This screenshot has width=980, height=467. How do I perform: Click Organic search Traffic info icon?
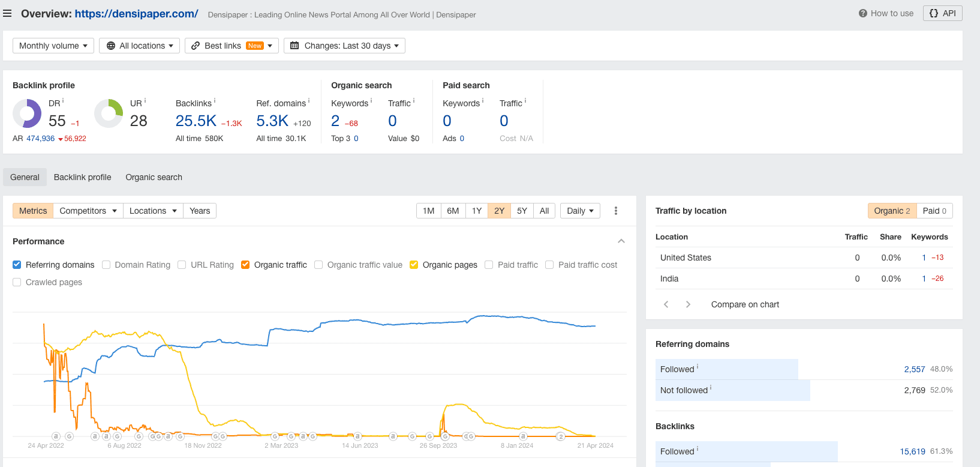[414, 101]
